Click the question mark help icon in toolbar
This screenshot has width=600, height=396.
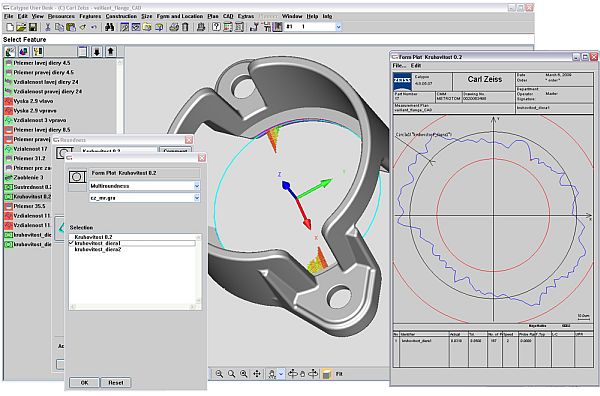tap(216, 27)
